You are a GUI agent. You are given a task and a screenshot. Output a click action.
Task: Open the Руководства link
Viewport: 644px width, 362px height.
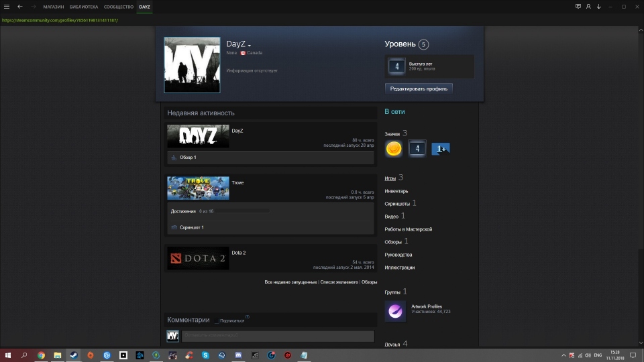(x=398, y=255)
